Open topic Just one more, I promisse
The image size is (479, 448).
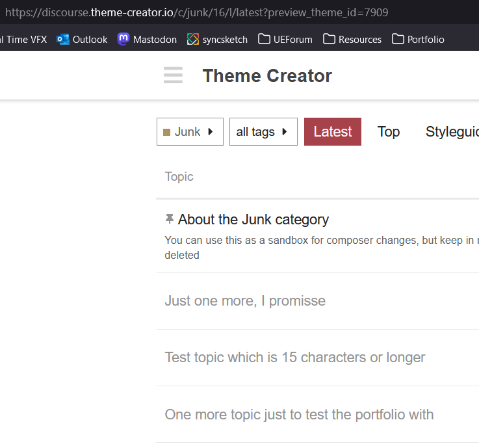tap(245, 300)
